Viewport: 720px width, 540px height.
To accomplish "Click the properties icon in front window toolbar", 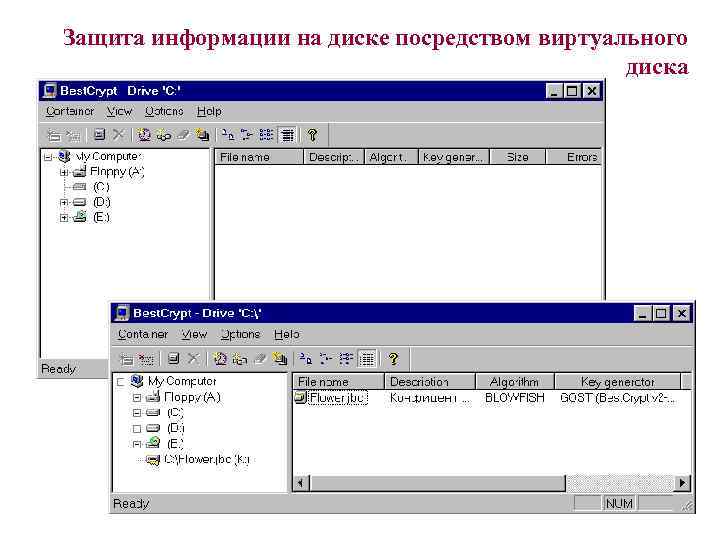I will coord(173,359).
